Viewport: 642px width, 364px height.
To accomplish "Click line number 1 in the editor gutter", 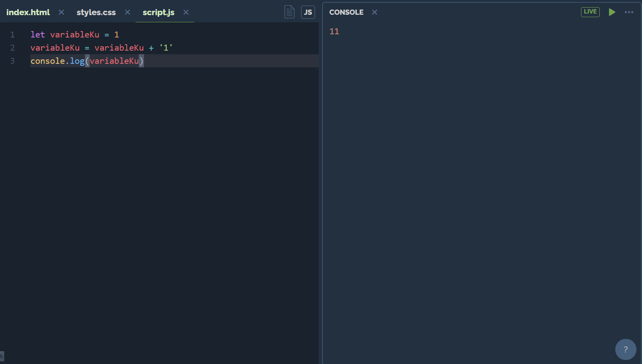I will coord(12,34).
